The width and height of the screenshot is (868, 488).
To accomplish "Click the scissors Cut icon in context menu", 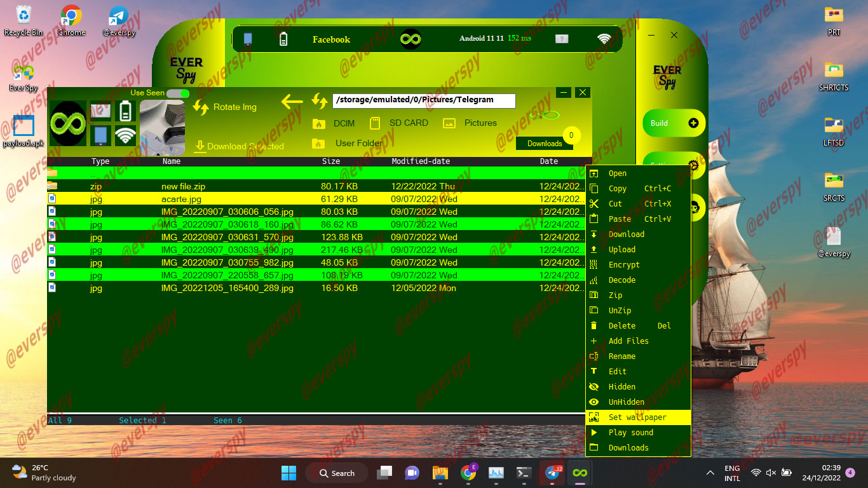I will 594,204.
